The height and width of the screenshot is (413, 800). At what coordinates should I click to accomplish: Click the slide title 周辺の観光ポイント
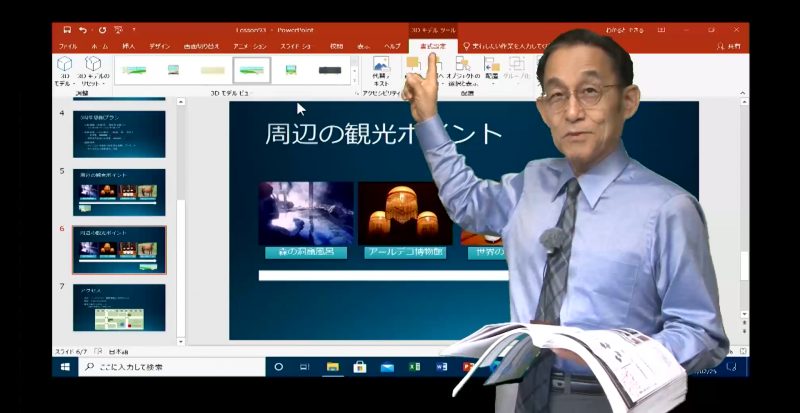click(x=384, y=134)
